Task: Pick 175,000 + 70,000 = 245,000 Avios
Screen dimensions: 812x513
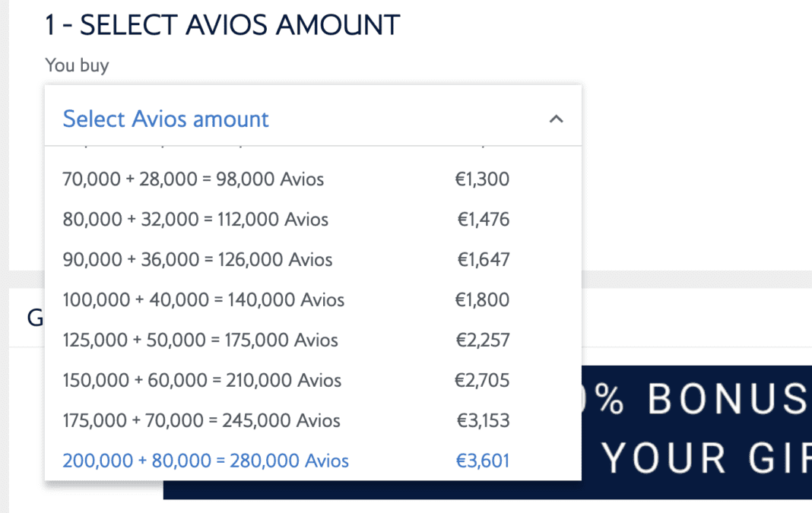Action: tap(312, 420)
